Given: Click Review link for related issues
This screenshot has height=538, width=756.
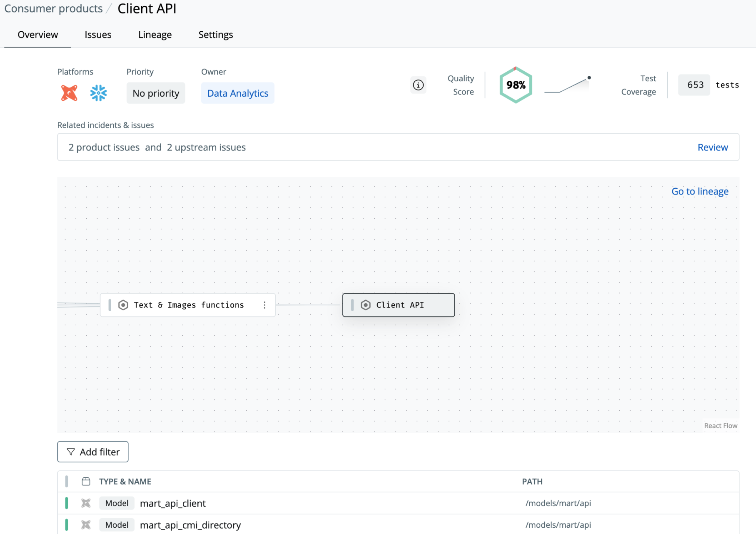Looking at the screenshot, I should (x=712, y=147).
